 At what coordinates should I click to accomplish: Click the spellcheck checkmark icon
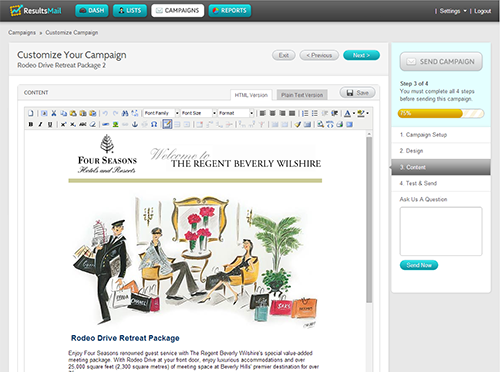pyautogui.click(x=298, y=124)
